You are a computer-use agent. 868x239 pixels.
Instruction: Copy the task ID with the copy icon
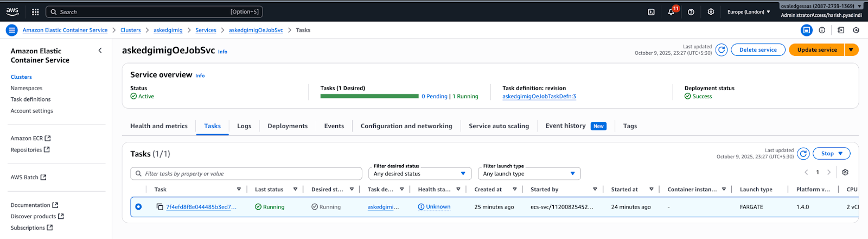[159, 207]
